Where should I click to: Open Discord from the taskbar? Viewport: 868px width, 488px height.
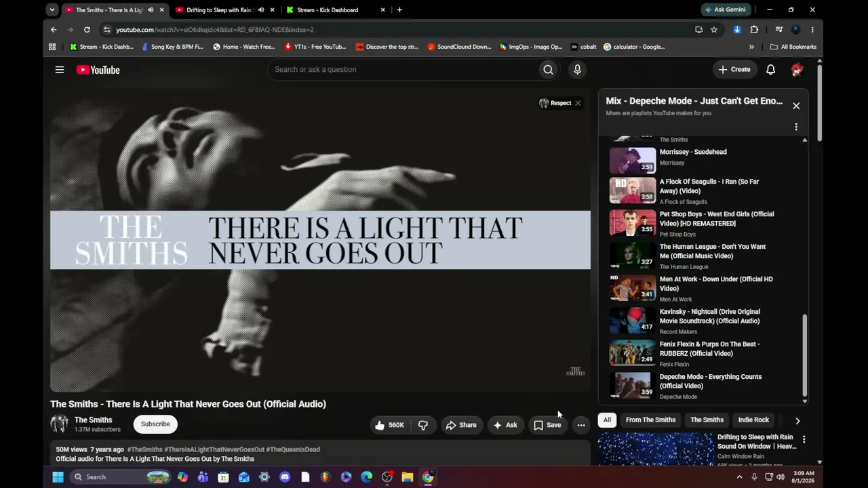point(285,477)
